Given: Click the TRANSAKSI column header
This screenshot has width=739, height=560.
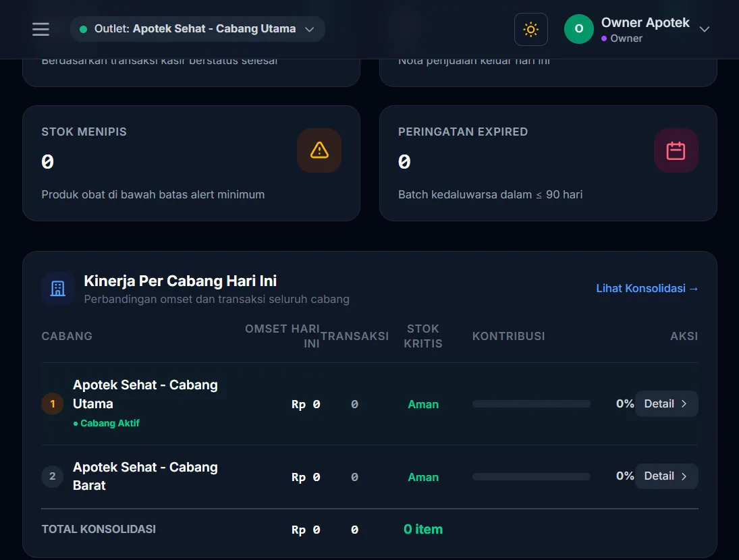Looking at the screenshot, I should [x=355, y=336].
